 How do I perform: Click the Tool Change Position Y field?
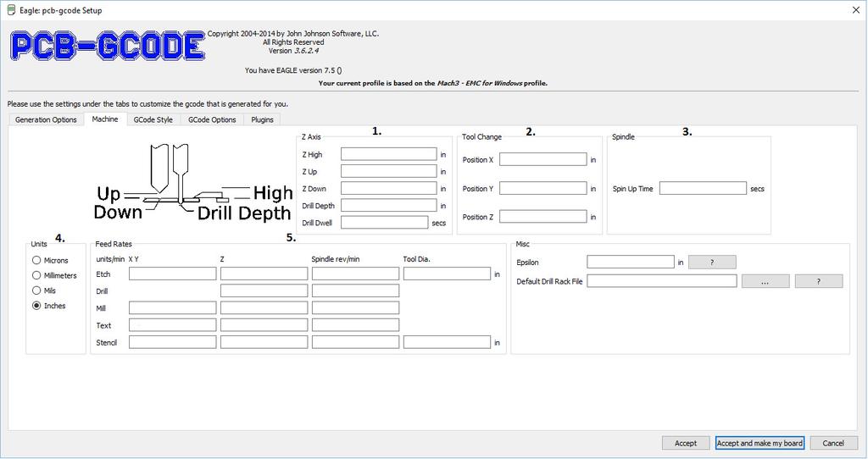543,188
